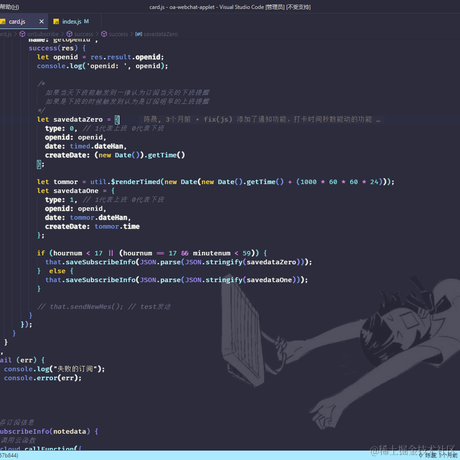Image resolution: width=460 pixels, height=460 pixels.
Task: Click the 'if (hournum < 17' condition line
Action: (x=152, y=253)
